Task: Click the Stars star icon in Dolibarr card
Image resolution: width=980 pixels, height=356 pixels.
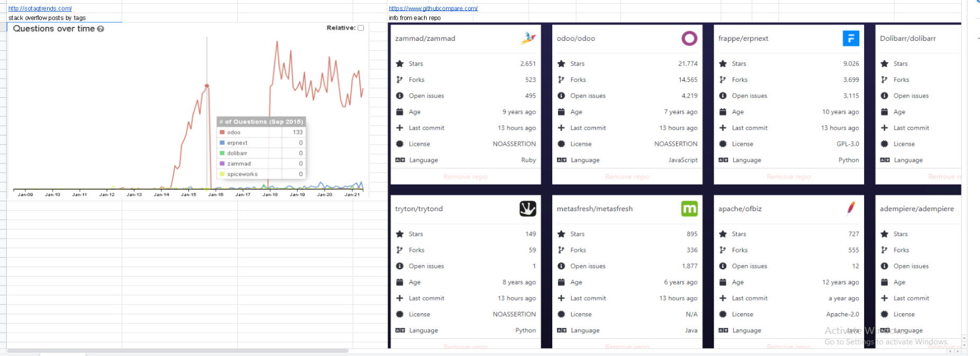Action: pos(884,63)
